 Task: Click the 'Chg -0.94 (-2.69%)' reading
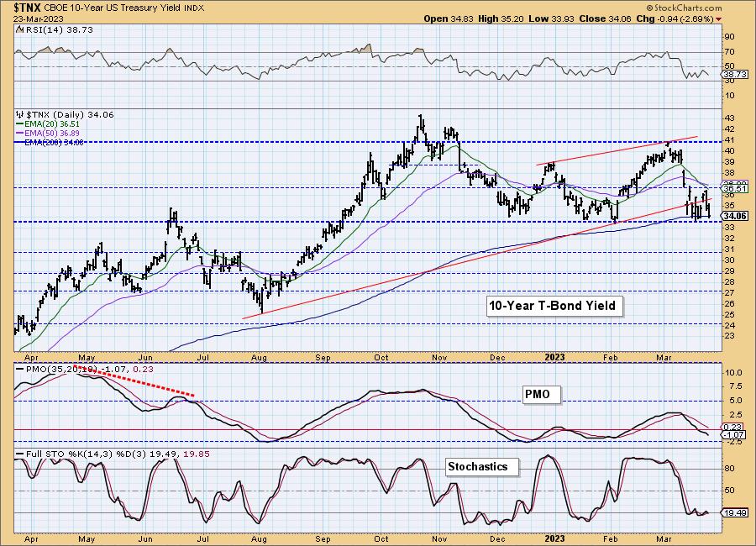[x=675, y=18]
